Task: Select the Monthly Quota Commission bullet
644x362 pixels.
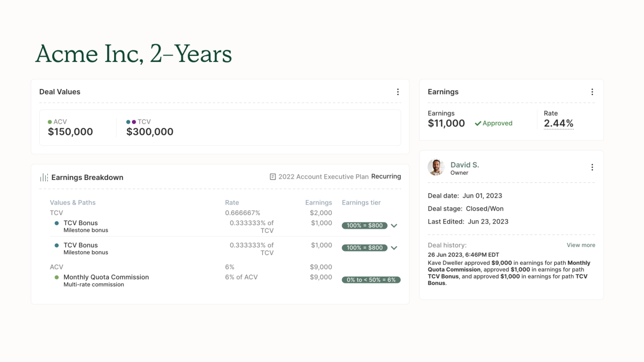Action: pyautogui.click(x=57, y=277)
